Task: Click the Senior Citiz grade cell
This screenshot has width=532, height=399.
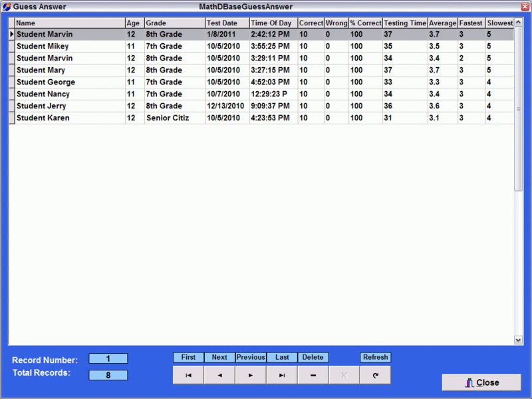Action: coord(174,118)
